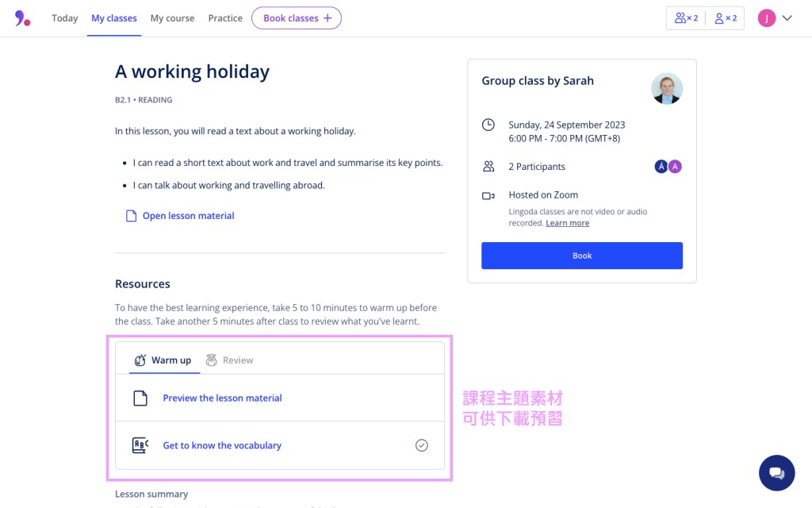812x508 pixels.
Task: Expand the user account dropdown chevron
Action: click(x=787, y=18)
